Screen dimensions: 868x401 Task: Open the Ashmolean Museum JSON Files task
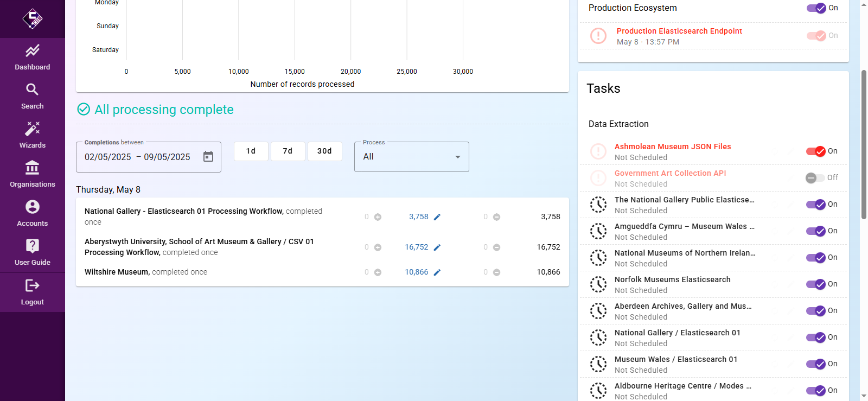(673, 147)
